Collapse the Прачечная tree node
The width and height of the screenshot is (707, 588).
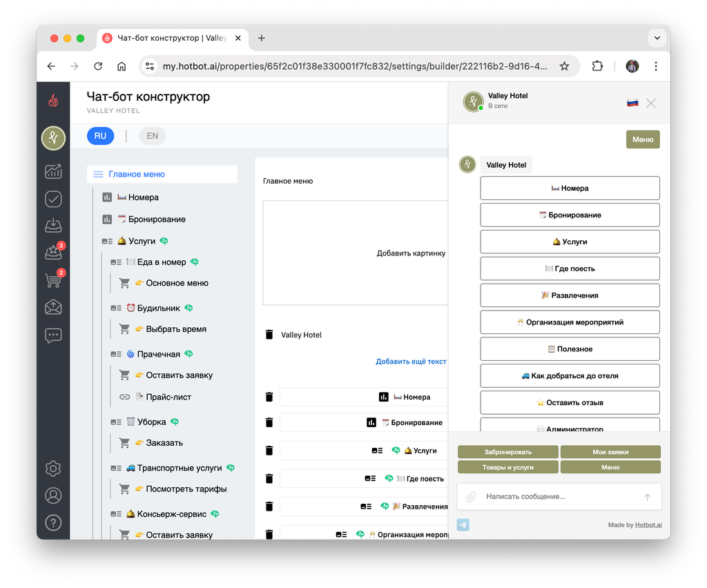click(x=116, y=354)
